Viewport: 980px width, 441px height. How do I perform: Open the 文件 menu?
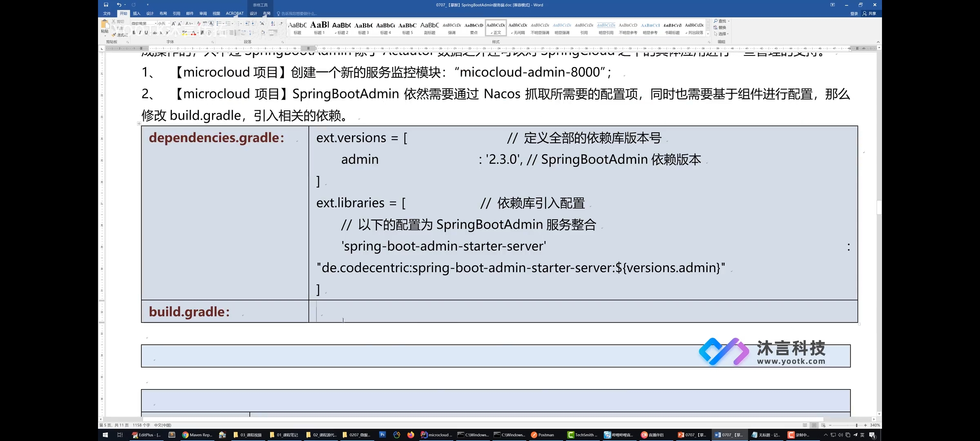(x=107, y=13)
